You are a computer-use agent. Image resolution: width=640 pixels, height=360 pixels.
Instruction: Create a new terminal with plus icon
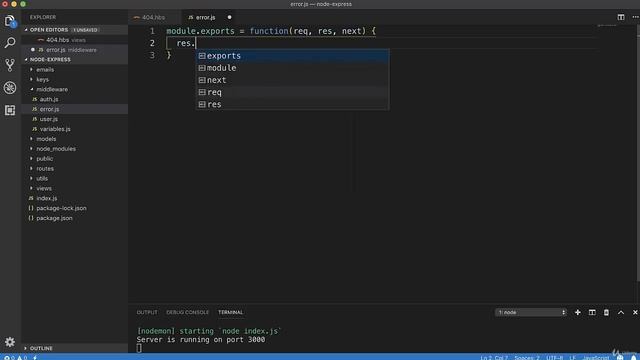pyautogui.click(x=578, y=312)
